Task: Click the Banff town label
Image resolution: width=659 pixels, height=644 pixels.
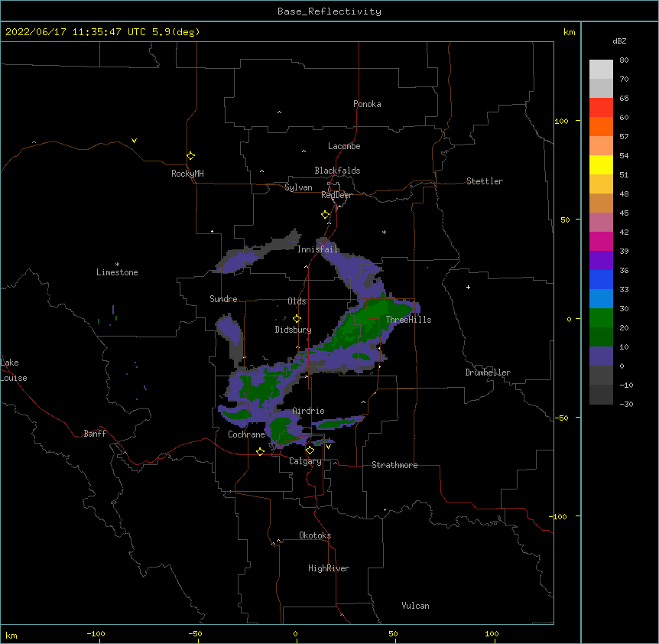Action: [95, 434]
